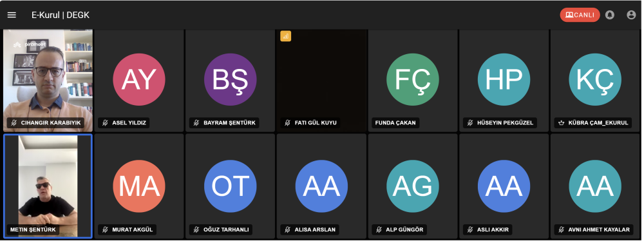
Task: Click the E-Kurul | DEGK title
Action: 61,15
